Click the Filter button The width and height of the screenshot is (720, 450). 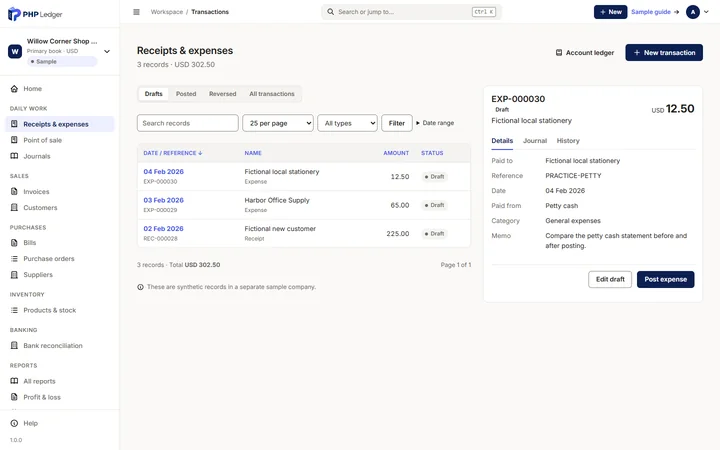coord(397,123)
